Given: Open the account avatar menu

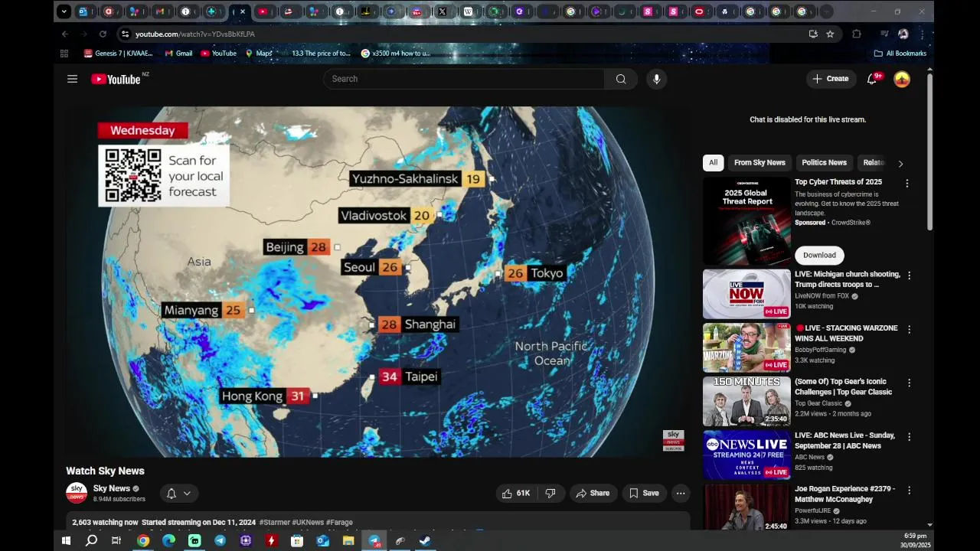Looking at the screenshot, I should tap(902, 79).
